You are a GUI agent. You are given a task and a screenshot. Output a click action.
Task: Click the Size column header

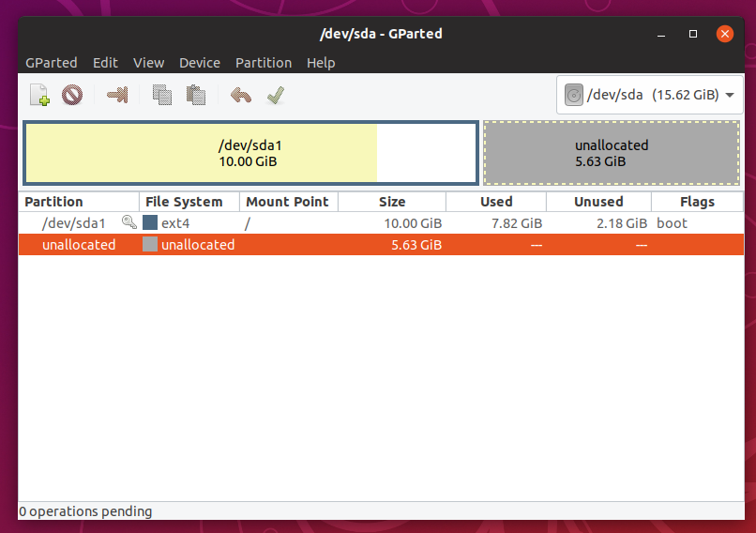pos(391,202)
